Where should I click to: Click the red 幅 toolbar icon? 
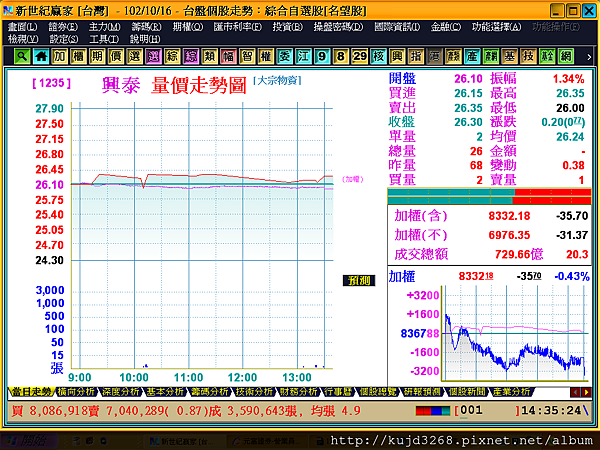(x=228, y=57)
